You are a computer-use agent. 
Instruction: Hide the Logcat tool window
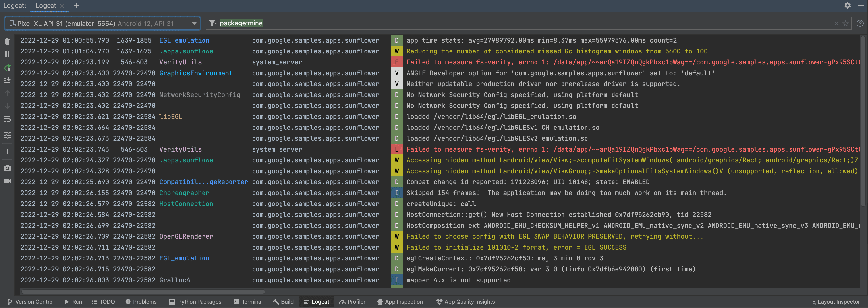[x=860, y=5]
